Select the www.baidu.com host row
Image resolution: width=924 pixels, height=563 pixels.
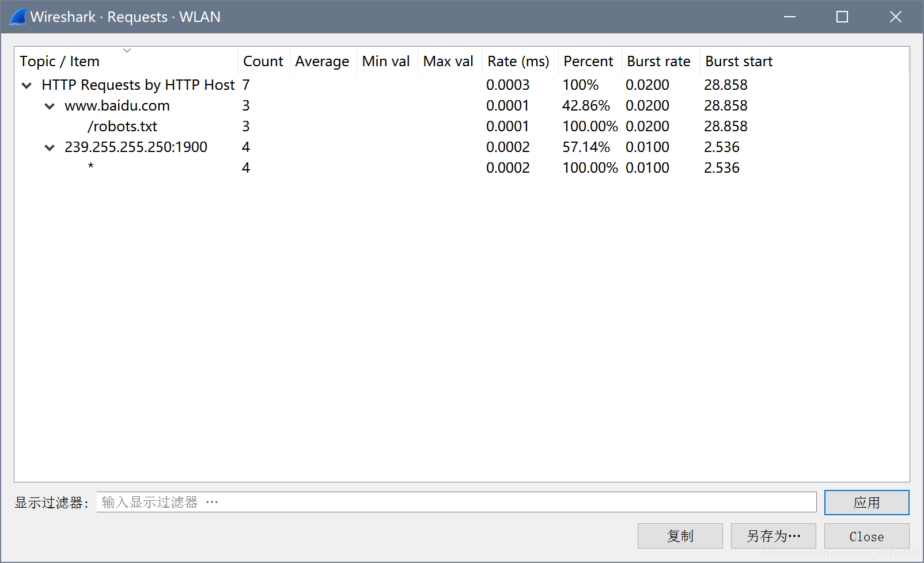pos(462,106)
